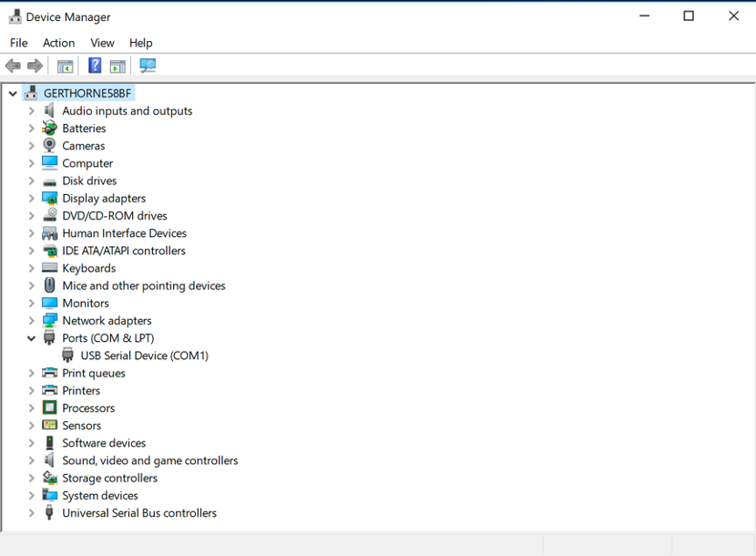Expand the Monitors chevron

[x=31, y=304]
